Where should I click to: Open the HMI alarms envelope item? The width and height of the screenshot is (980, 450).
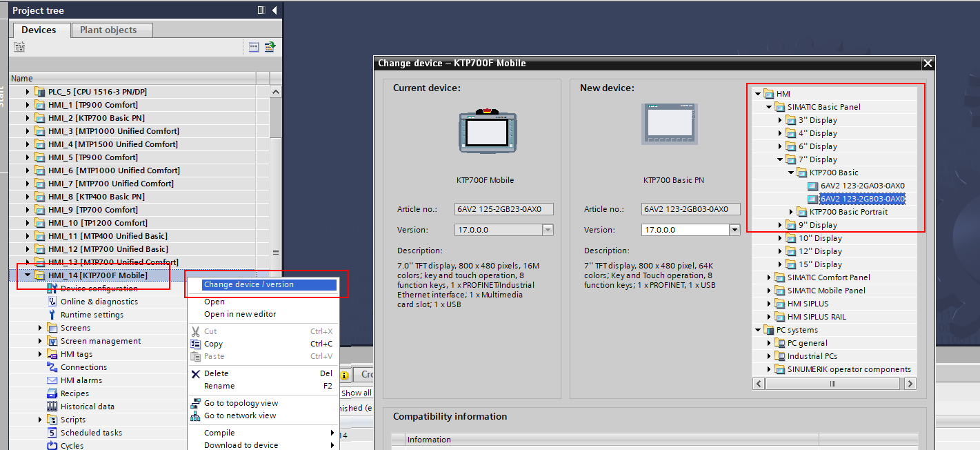point(81,380)
